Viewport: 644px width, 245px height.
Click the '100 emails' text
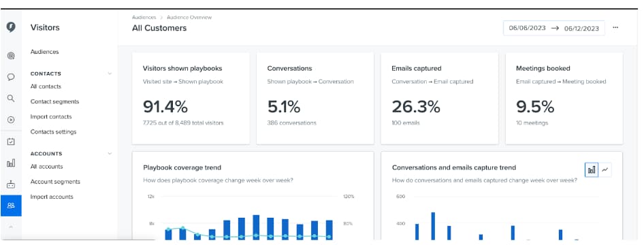(x=405, y=122)
